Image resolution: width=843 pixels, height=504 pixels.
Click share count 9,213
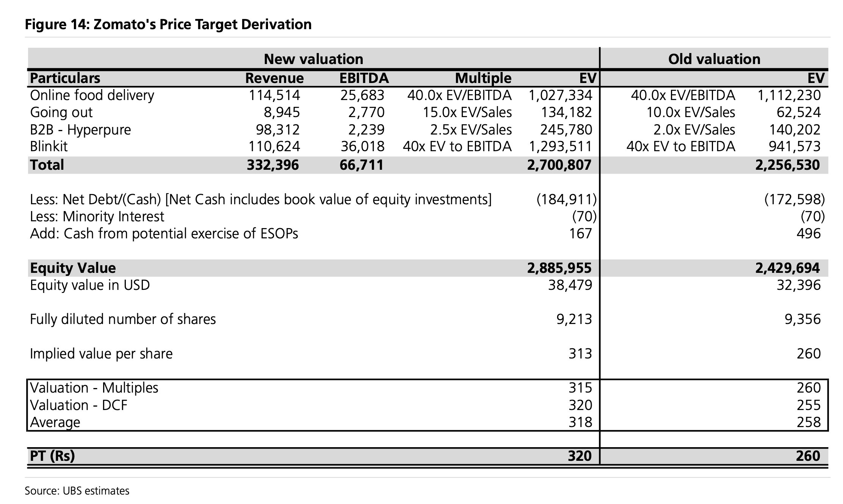point(574,319)
